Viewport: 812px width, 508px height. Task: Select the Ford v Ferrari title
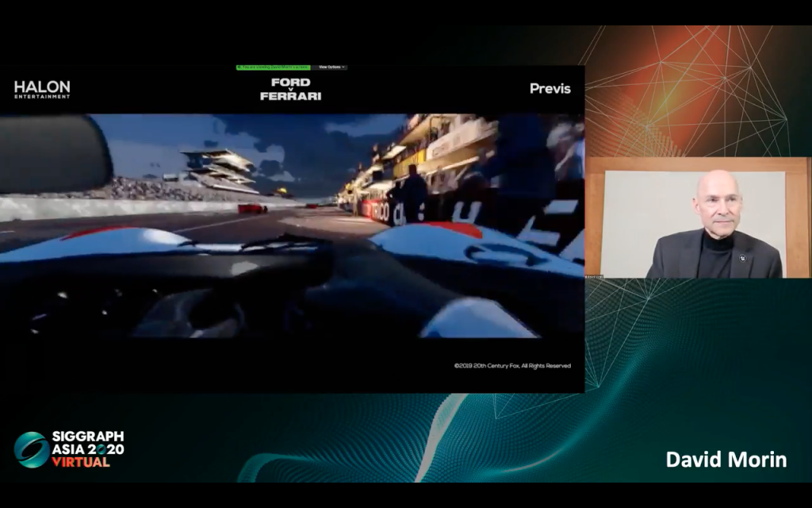coord(290,89)
